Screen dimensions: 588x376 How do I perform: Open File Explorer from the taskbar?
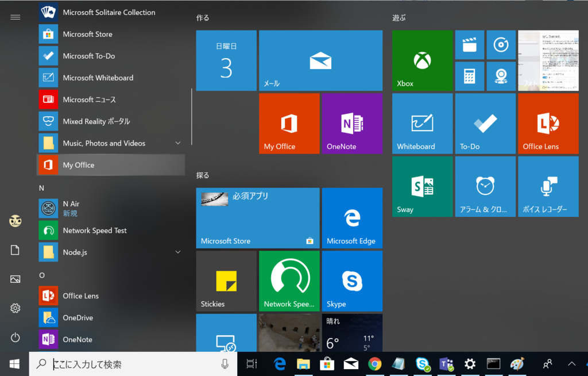(x=303, y=364)
